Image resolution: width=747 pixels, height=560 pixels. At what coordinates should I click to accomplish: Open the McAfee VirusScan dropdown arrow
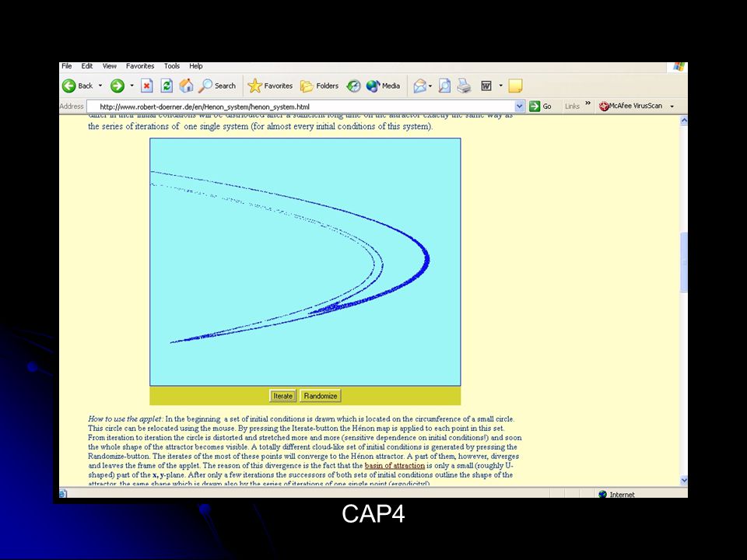[x=672, y=107]
